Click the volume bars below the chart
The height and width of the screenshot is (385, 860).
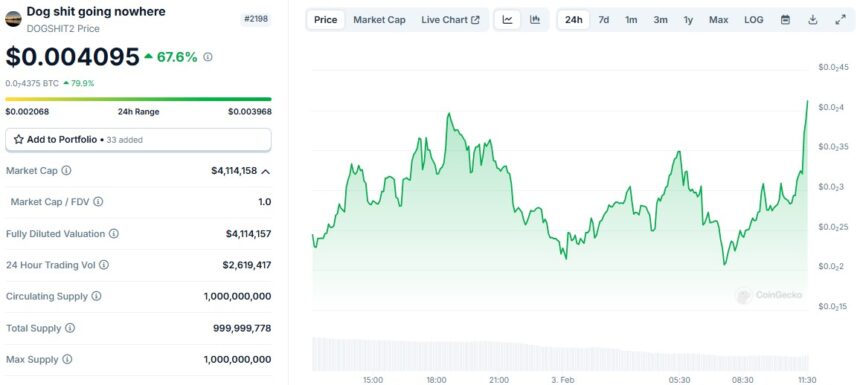point(560,354)
